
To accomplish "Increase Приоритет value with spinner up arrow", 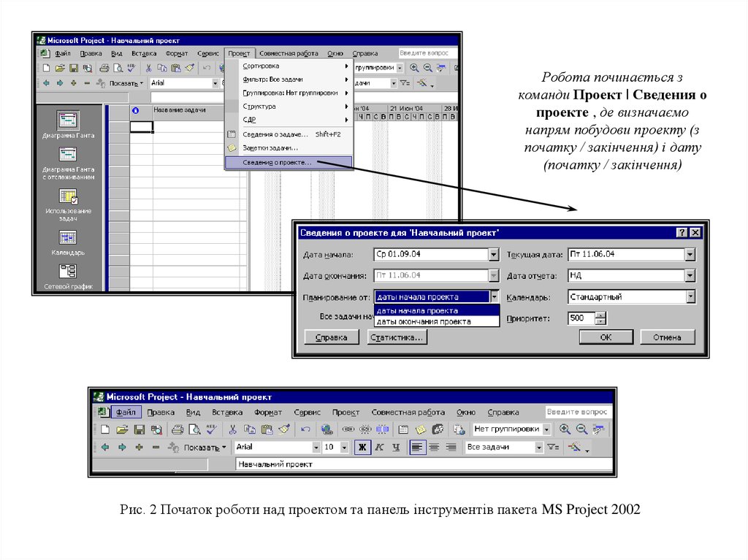I will tap(601, 315).
